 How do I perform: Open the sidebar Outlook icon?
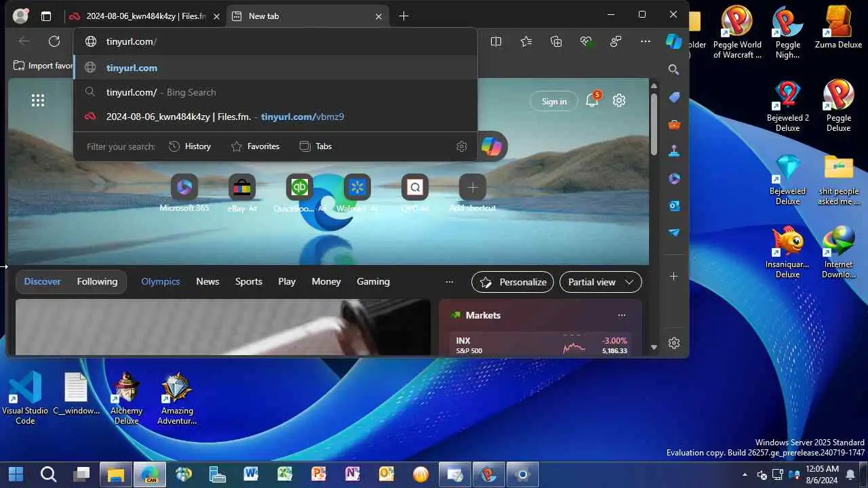click(674, 205)
